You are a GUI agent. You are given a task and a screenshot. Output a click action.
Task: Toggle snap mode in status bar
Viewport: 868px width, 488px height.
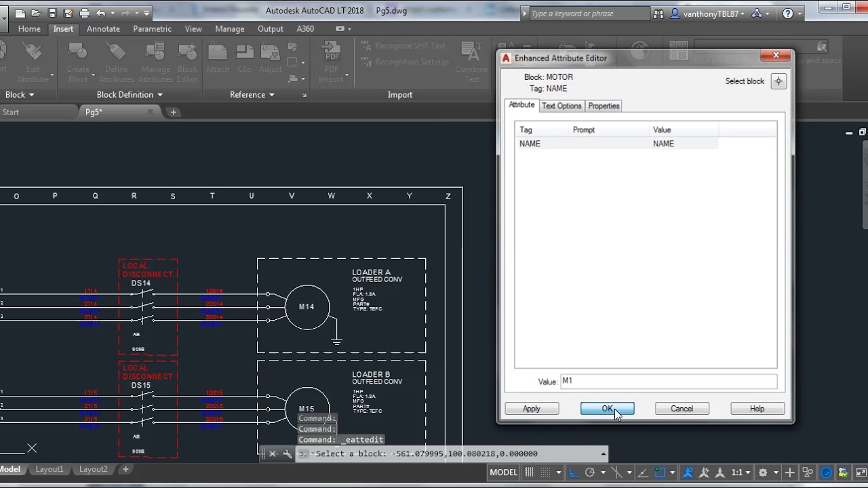point(545,472)
